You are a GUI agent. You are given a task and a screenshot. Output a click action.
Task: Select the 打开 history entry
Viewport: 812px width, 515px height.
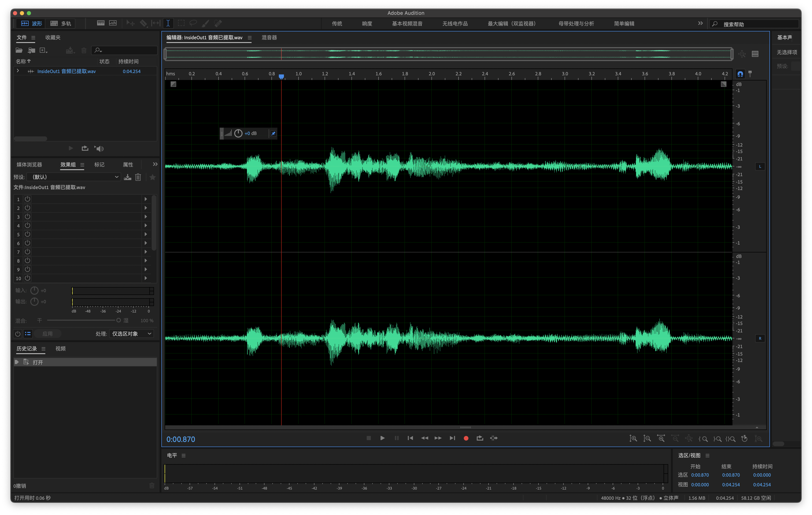click(x=85, y=362)
